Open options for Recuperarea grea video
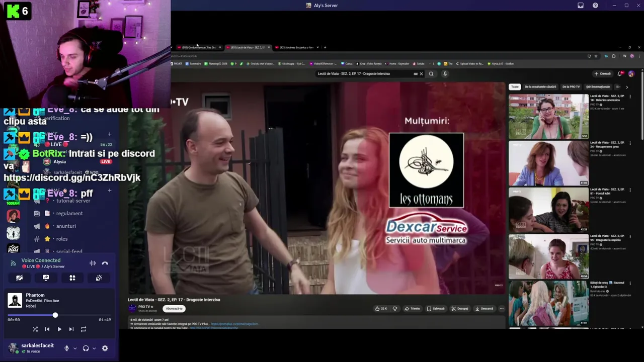This screenshot has height=362, width=644. click(x=630, y=143)
